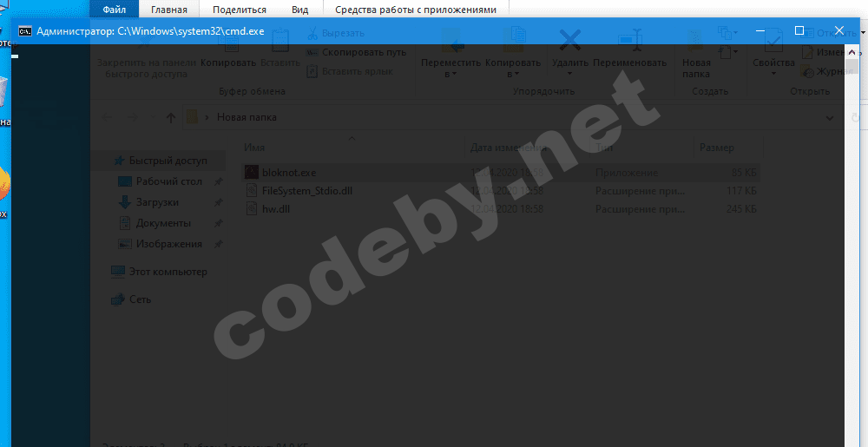Screen dimensions: 868x447
Task: Click the Forward arrow in Explorer navigation
Action: pos(133,117)
